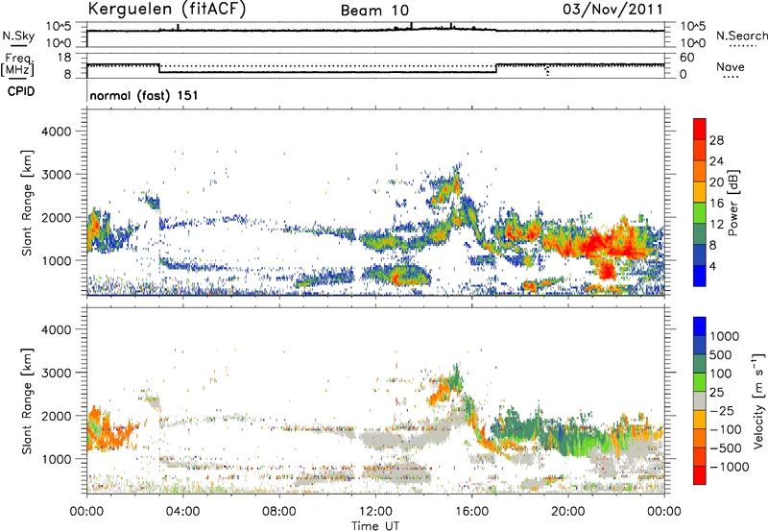
Task: Click the "04:00" time axis tick label
Action: 182,512
